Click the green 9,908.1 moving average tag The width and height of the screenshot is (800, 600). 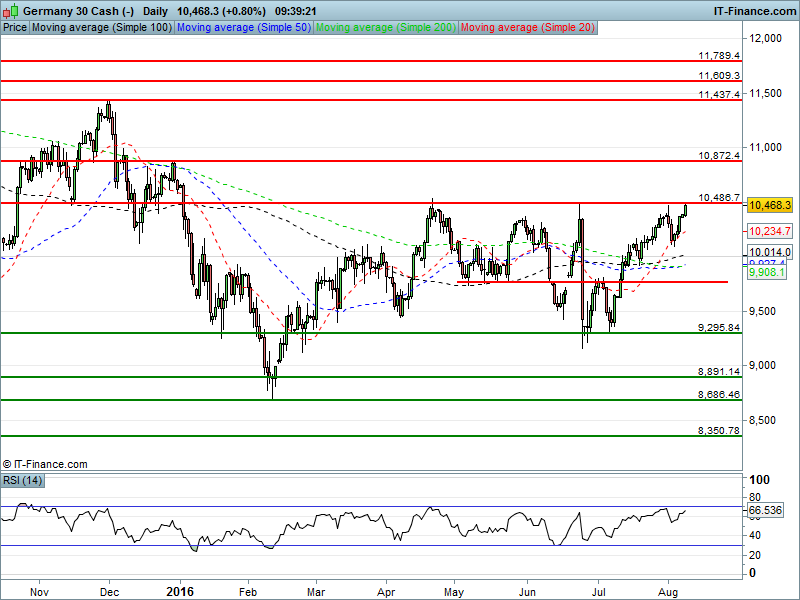(x=766, y=272)
